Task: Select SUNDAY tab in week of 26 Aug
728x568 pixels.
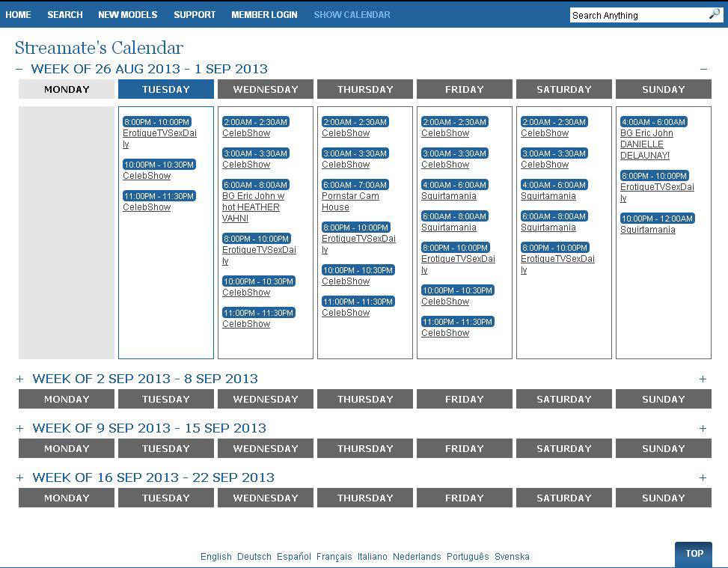Action: [664, 89]
